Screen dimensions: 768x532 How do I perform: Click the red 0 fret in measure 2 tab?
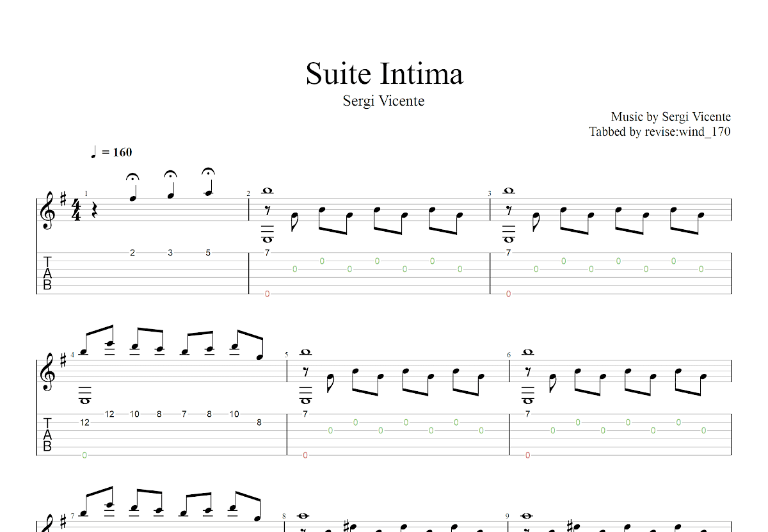coord(267,294)
